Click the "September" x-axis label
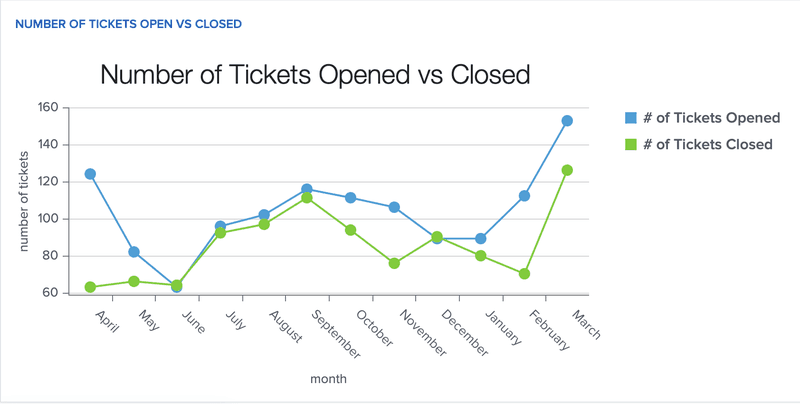Image resolution: width=800 pixels, height=404 pixels. [333, 333]
